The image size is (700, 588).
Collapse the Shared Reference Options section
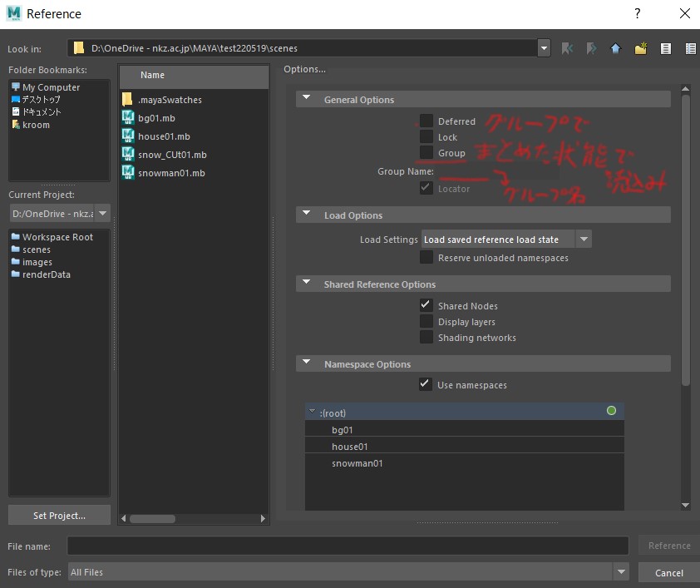coord(306,282)
